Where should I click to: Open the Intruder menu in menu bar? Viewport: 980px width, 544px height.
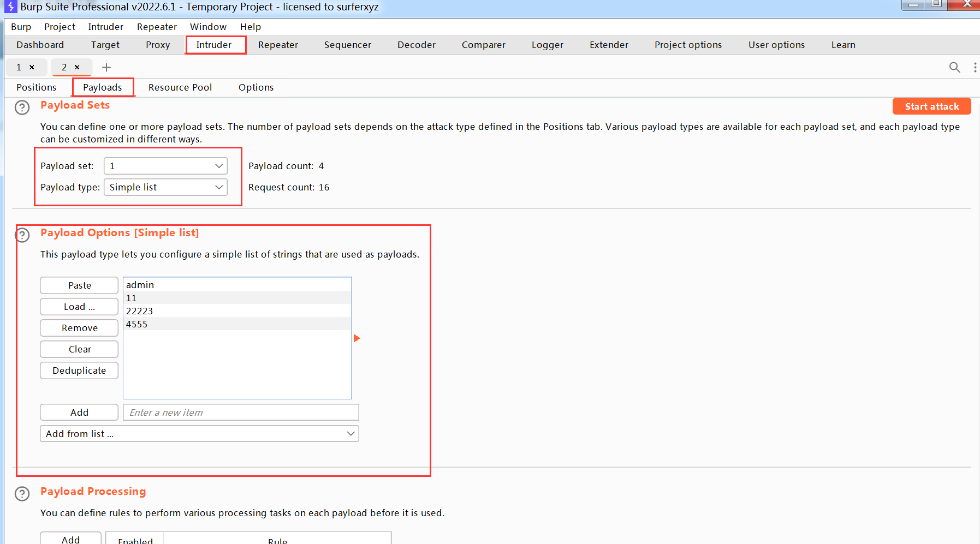click(105, 27)
